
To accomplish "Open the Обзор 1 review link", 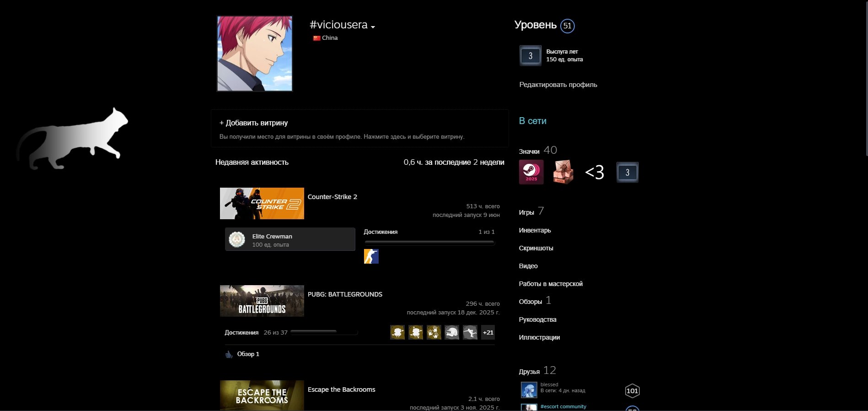I will [248, 354].
